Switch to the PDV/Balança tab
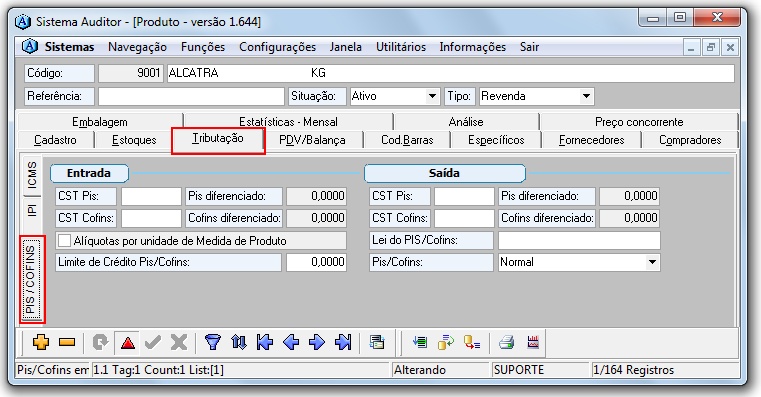The height and width of the screenshot is (397, 761). [x=312, y=140]
